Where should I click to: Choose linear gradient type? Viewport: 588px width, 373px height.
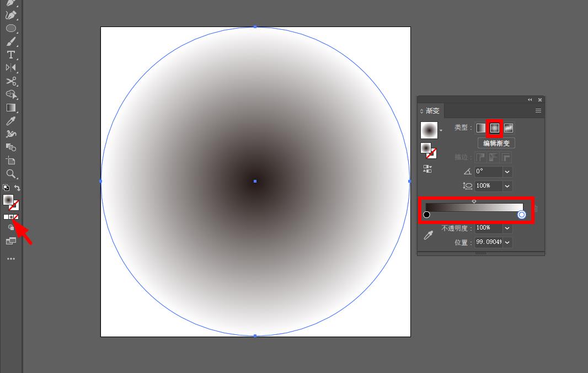pyautogui.click(x=481, y=128)
